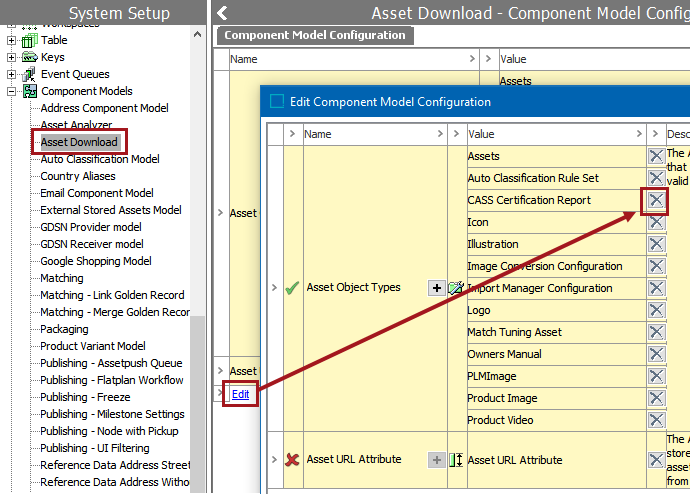
Task: Click scroll up arrow in System Setup tree
Action: point(198,34)
